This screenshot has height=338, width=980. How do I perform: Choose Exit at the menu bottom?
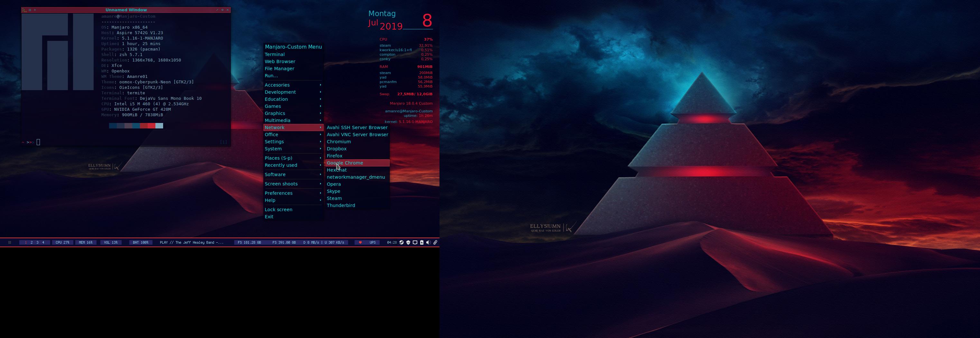click(x=269, y=216)
